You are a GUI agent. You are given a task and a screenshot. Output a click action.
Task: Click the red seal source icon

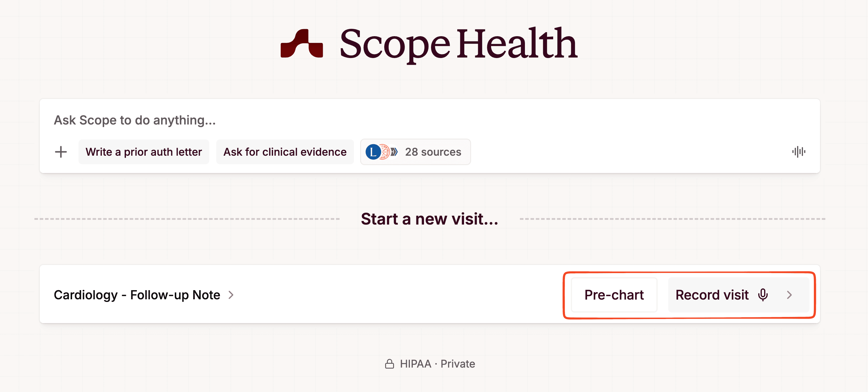click(385, 152)
